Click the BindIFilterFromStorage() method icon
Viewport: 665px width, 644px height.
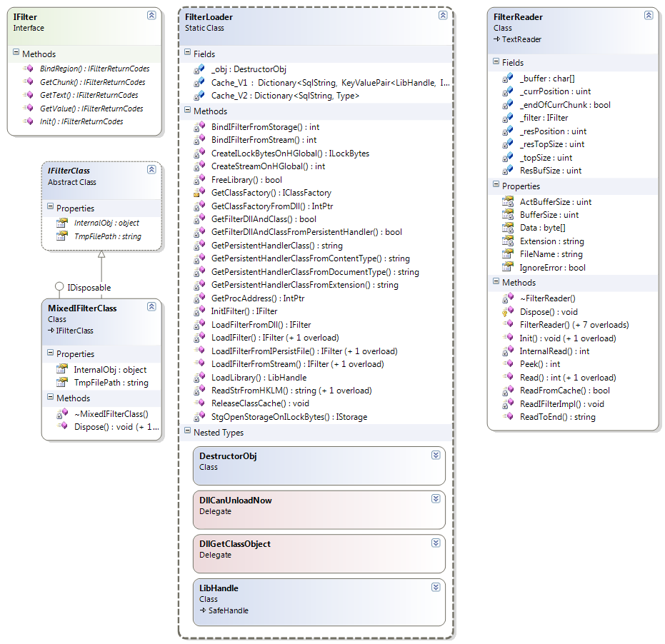[x=199, y=127]
